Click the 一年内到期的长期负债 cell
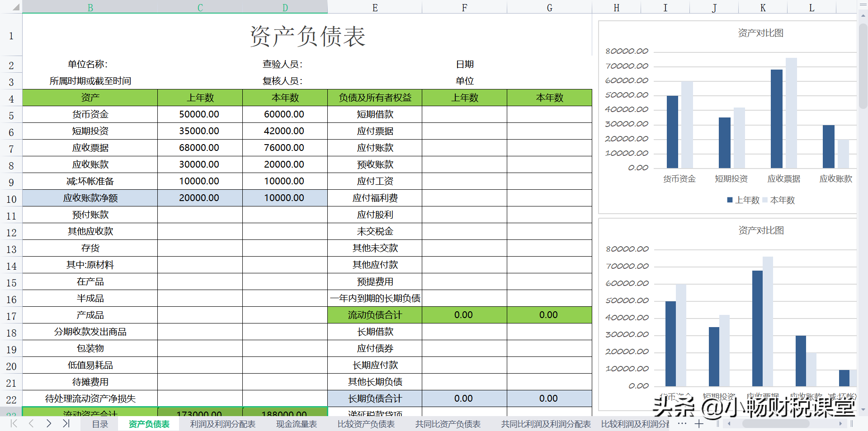The height and width of the screenshot is (431, 868). coord(375,298)
